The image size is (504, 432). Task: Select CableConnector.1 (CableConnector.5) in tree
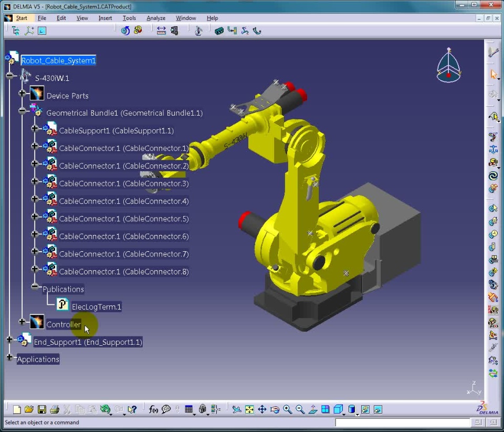coord(124,219)
